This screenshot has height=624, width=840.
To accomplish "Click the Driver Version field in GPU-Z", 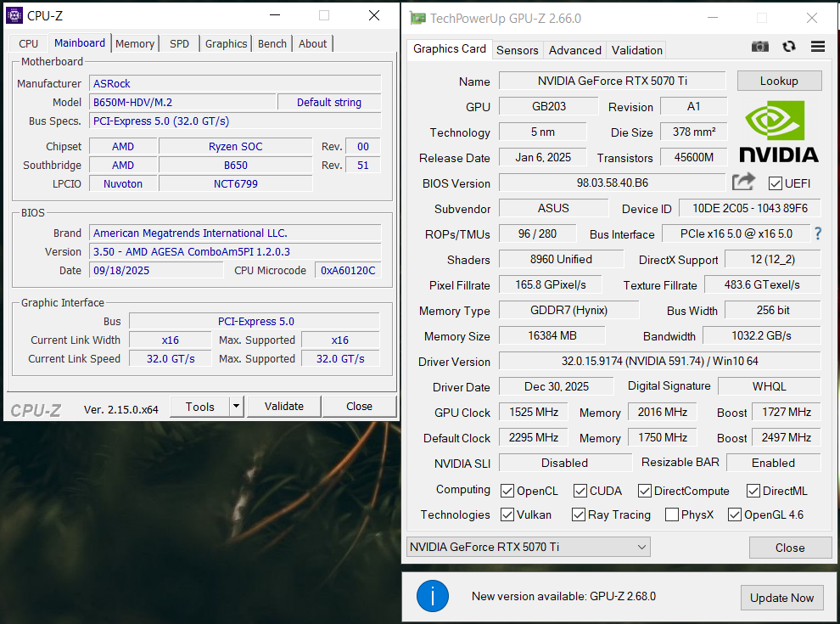I will click(659, 361).
